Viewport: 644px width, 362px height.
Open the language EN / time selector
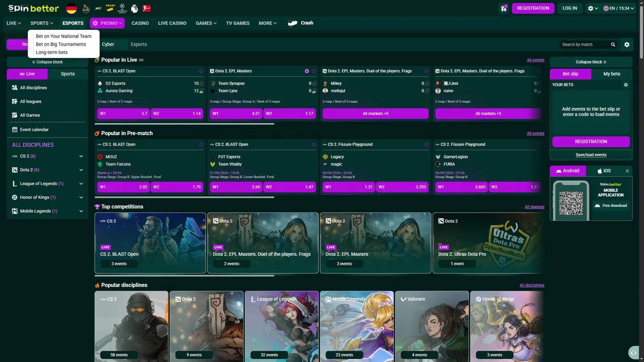pyautogui.click(x=619, y=8)
